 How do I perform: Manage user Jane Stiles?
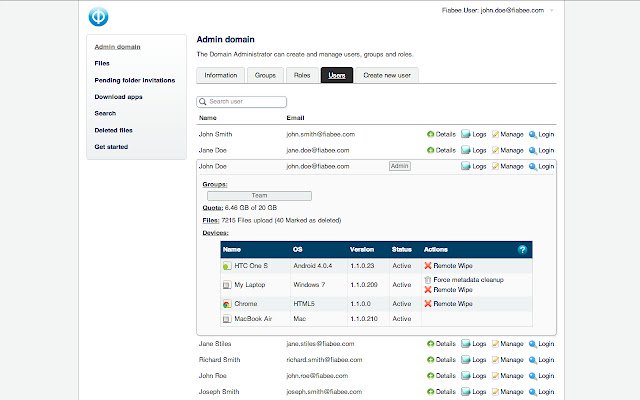[x=507, y=344]
